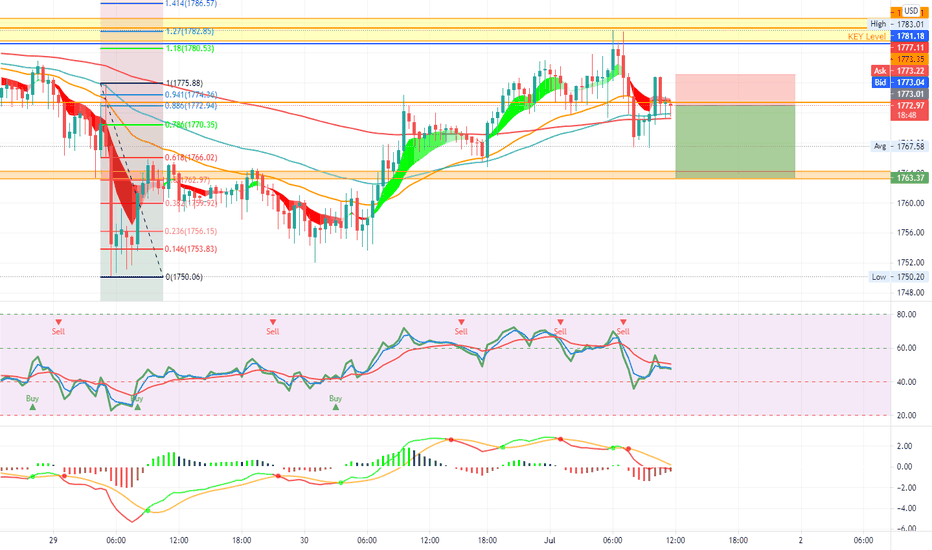This screenshot has height=550, width=932.
Task: Click the 2 date on time axis
Action: (x=801, y=540)
